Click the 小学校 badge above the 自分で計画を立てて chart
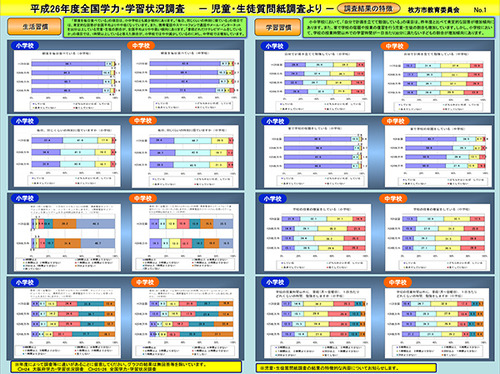The height and width of the screenshot is (374, 500). [x=275, y=46]
